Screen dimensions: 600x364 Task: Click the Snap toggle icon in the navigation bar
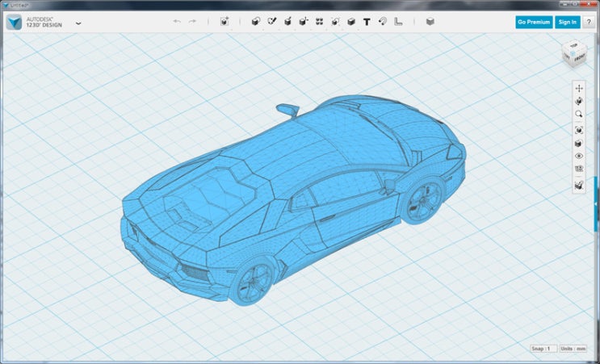click(579, 186)
